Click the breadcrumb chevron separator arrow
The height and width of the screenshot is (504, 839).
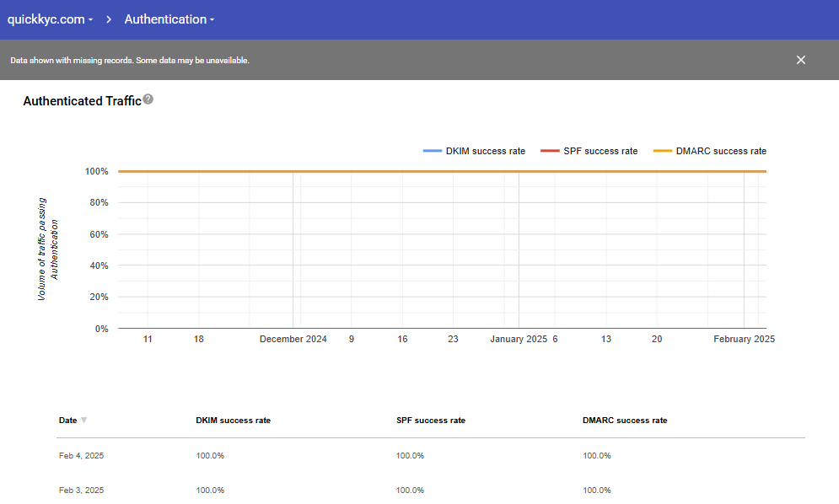pos(110,19)
